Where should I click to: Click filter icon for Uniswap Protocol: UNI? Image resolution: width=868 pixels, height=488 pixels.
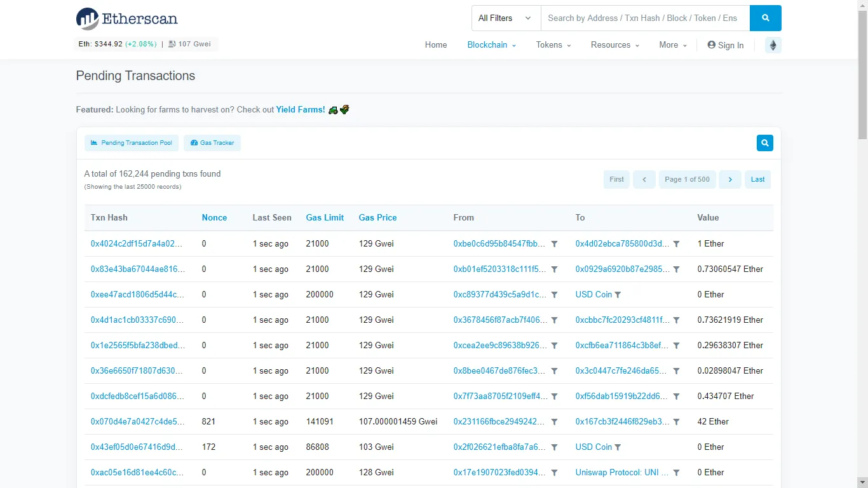tap(676, 473)
